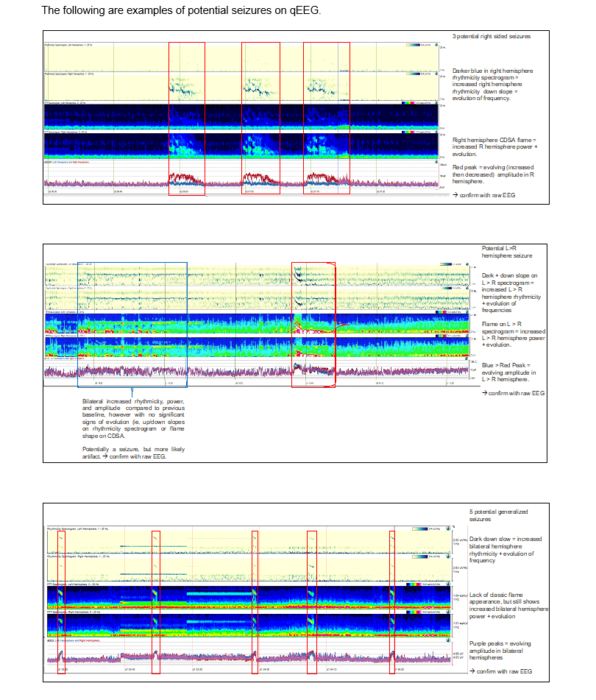Click the 'Red peak = evolving' amplitude note
The height and width of the screenshot is (700, 596).
coord(493,174)
